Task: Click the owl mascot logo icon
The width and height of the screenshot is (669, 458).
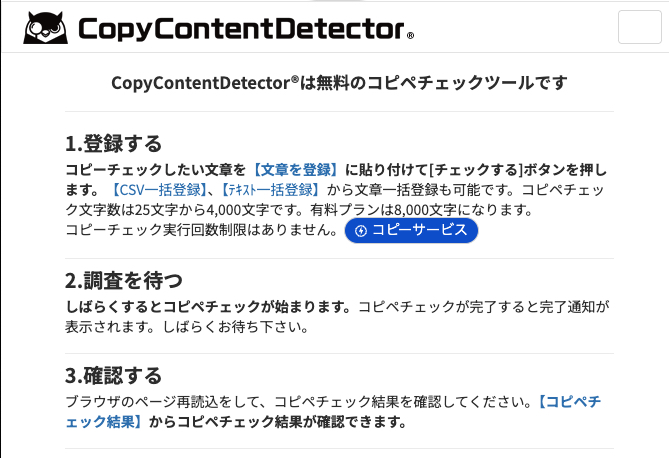Action: [x=45, y=28]
